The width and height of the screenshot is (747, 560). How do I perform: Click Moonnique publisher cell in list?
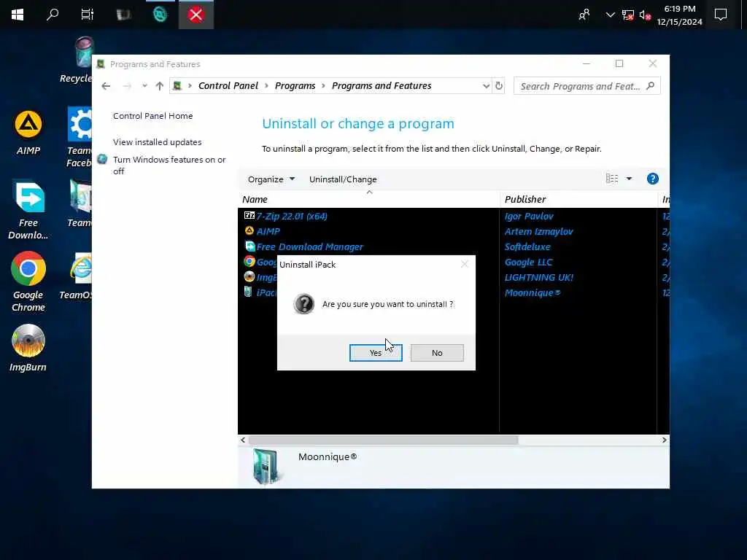(x=533, y=292)
